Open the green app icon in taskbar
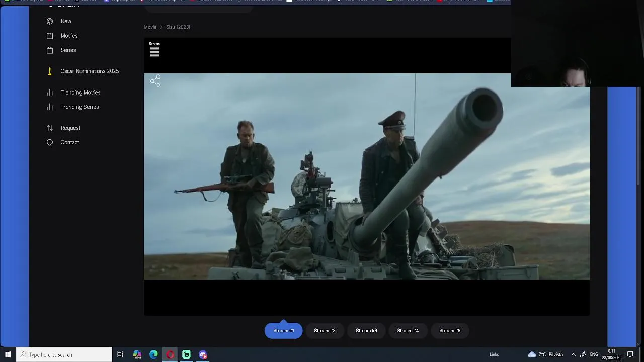 (186, 354)
